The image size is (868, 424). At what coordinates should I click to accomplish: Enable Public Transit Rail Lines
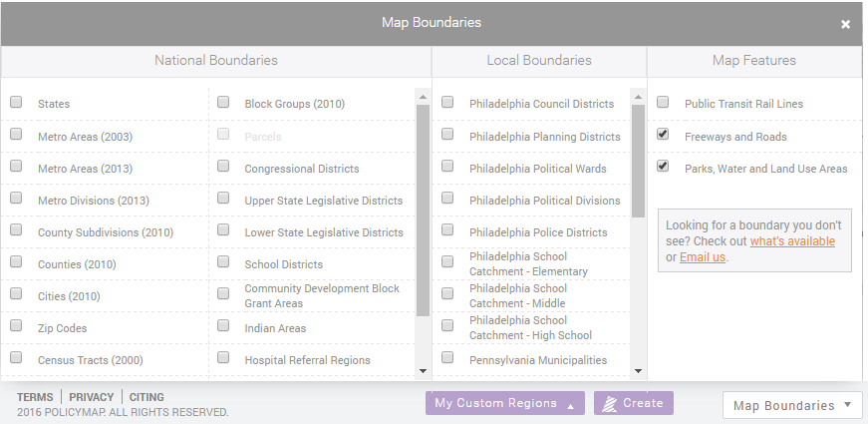point(663,102)
